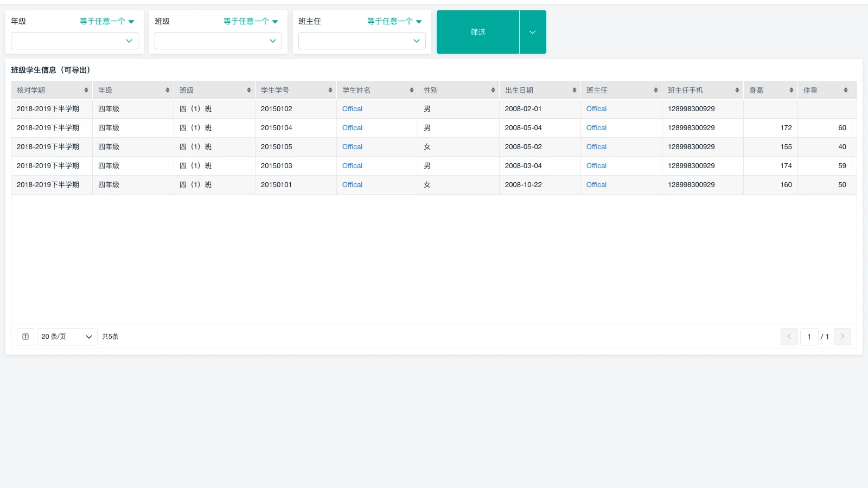Screen dimensions: 868x488
Task: Click birth date 2008-02-01
Action: pos(523,109)
